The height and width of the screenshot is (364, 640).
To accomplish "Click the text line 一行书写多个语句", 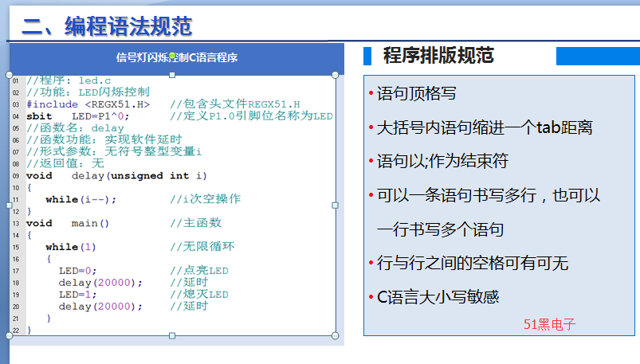I will (440, 229).
